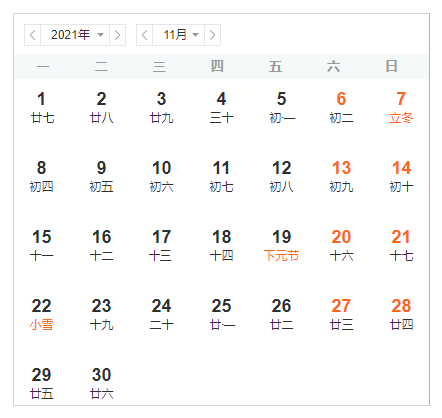Select November 30 廿六

[102, 384]
